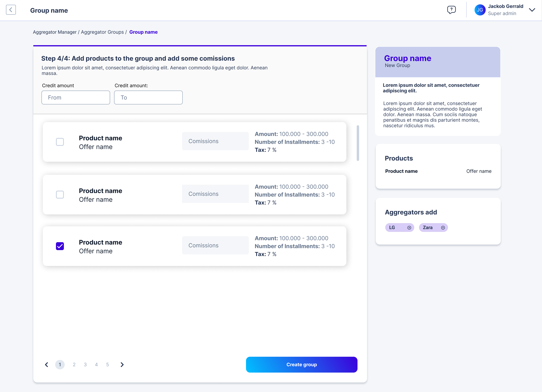542x392 pixels.
Task: Navigate to Aggregator Groups breadcrumb
Action: (x=102, y=32)
